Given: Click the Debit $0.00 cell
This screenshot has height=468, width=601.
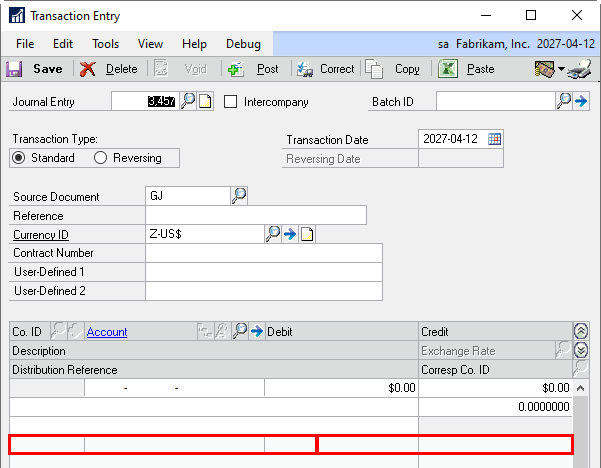Looking at the screenshot, I should click(x=341, y=388).
